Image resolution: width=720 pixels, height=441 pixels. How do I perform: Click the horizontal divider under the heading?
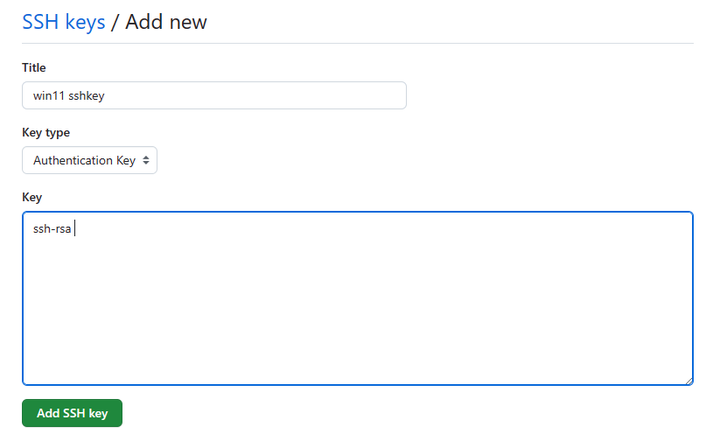357,43
